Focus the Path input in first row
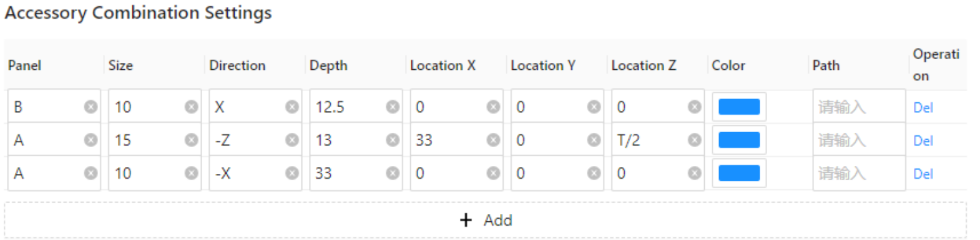Viewport: 980px width, 240px height. click(x=859, y=107)
